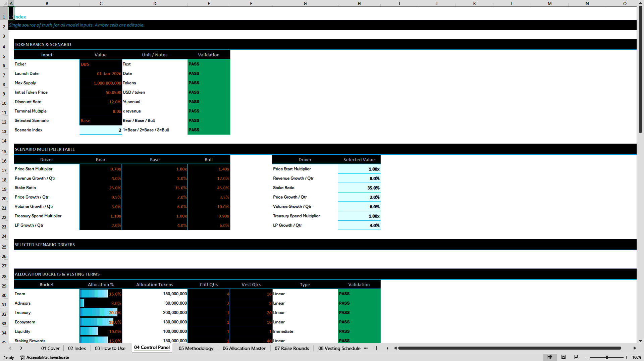Switch to Normal view icon
Screen dimensions: 644x361
tap(550, 357)
